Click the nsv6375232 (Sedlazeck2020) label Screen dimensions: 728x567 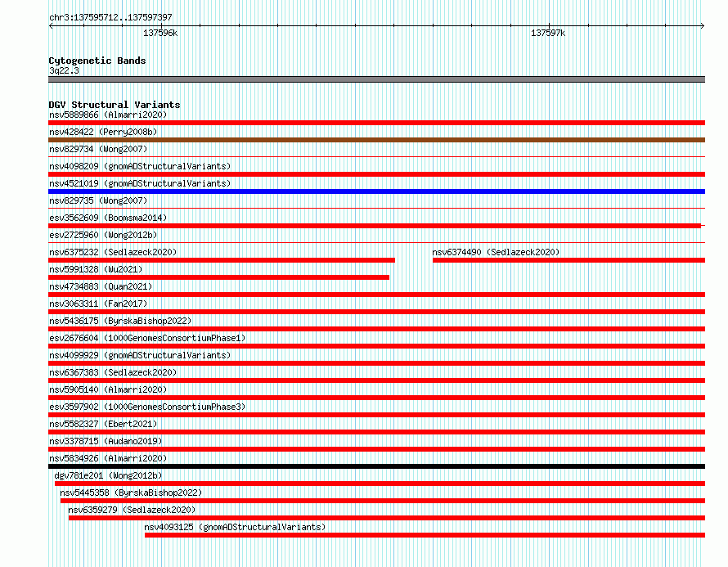(113, 252)
